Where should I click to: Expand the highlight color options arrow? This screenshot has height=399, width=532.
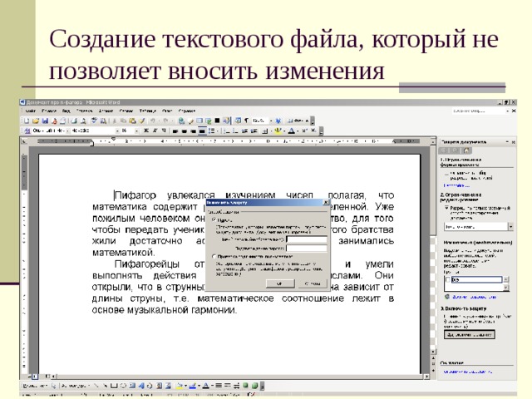click(x=283, y=131)
